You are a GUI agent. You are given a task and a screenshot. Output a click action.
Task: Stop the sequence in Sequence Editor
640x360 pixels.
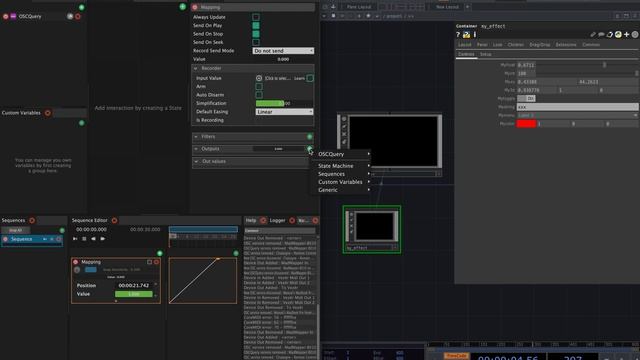point(84,239)
